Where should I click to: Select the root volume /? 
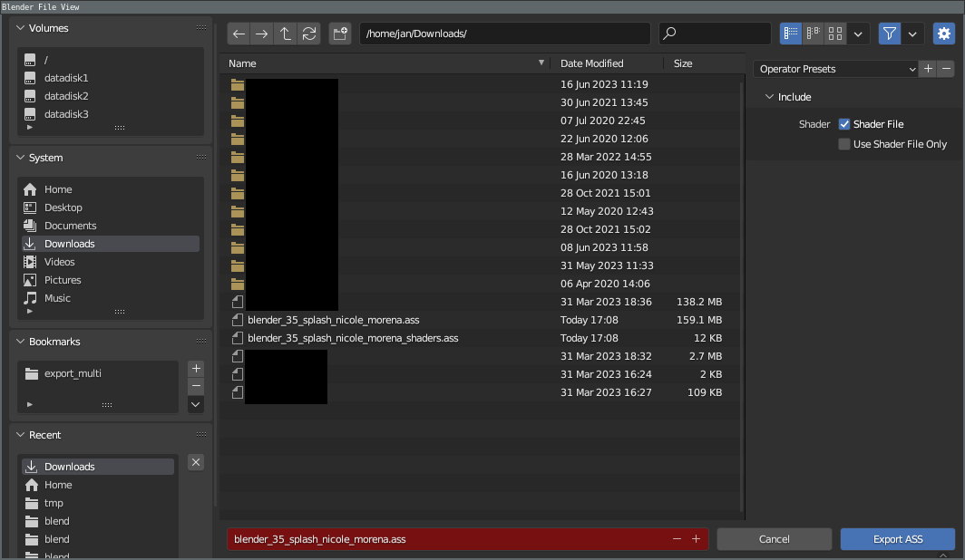coord(111,60)
